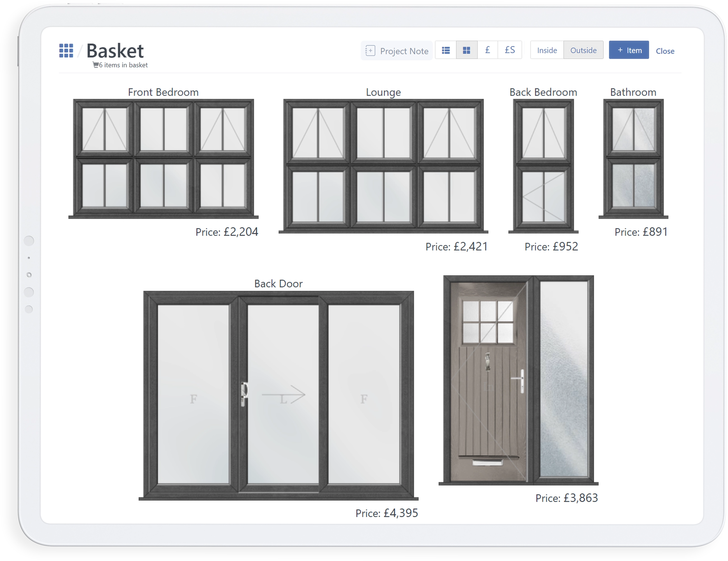
Task: Click the Lounge title
Action: (x=383, y=92)
